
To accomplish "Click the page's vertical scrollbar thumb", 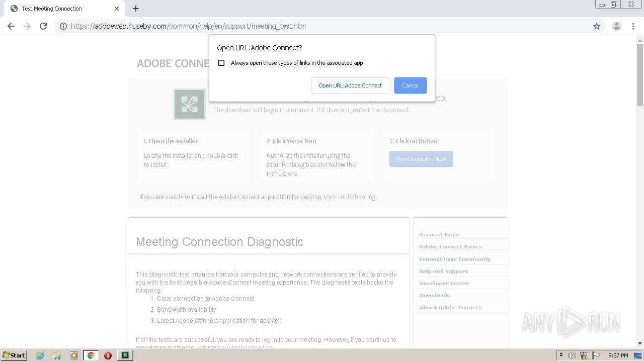I will pos(640,75).
